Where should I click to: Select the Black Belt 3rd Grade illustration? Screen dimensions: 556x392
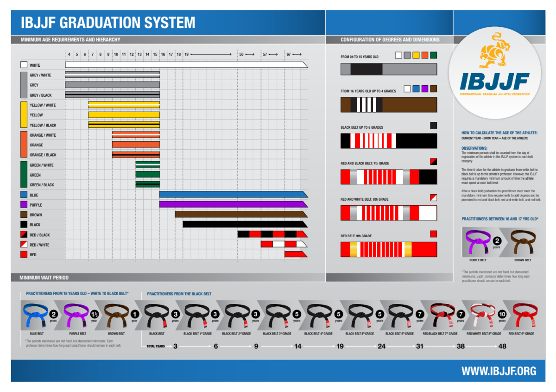(x=278, y=316)
